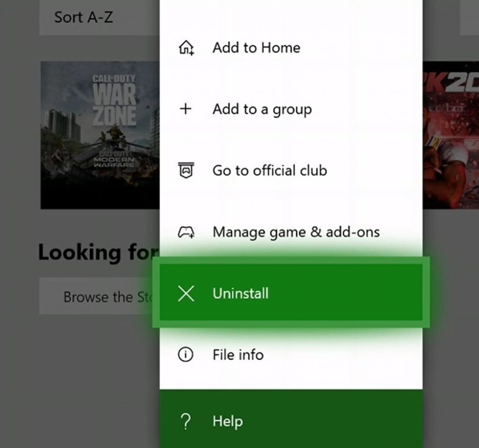Viewport: 479px width, 448px height.
Task: Open Go to official club
Action: (270, 170)
